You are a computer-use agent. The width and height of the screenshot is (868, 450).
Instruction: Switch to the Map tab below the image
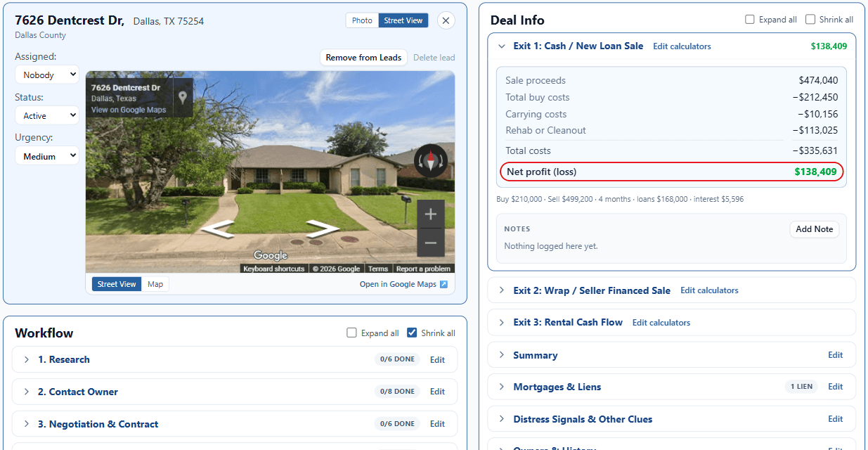click(155, 284)
